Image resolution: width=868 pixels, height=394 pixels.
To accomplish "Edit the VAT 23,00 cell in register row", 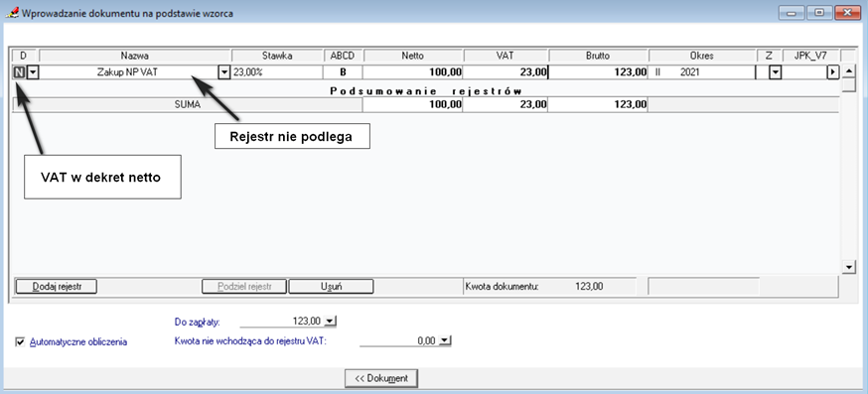I will coord(506,72).
